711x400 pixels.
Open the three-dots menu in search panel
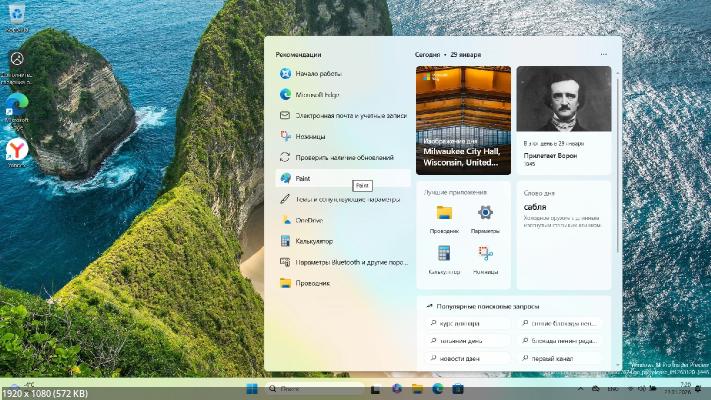(603, 54)
